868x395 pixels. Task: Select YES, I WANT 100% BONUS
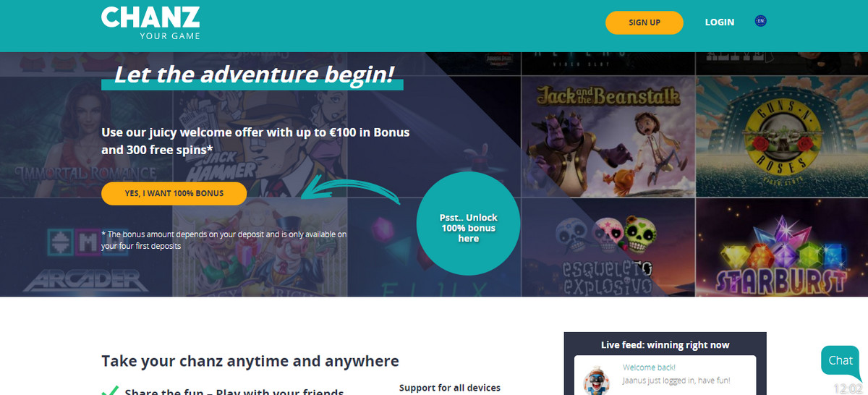(x=174, y=193)
